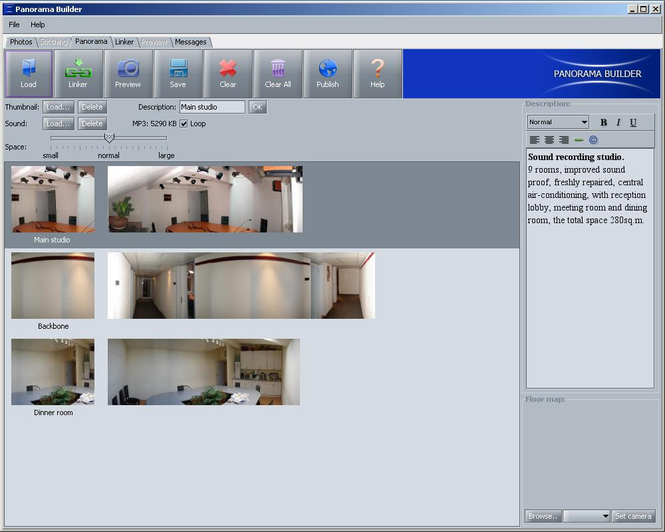Switch to the Messages tab
The height and width of the screenshot is (532, 665).
click(190, 42)
